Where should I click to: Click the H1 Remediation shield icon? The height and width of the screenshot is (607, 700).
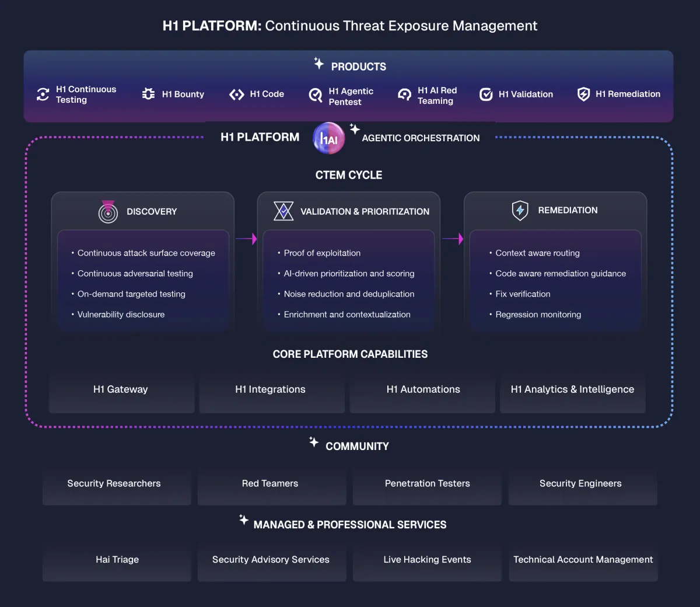(x=583, y=94)
